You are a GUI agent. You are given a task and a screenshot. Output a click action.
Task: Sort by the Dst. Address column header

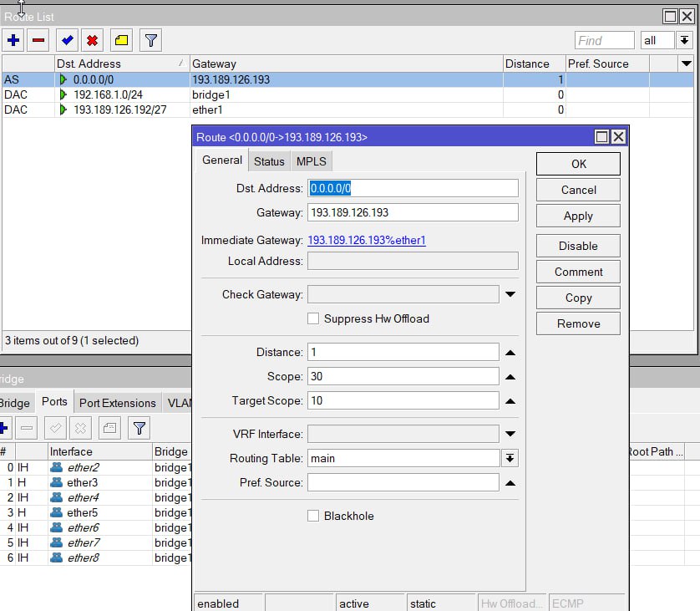[122, 64]
